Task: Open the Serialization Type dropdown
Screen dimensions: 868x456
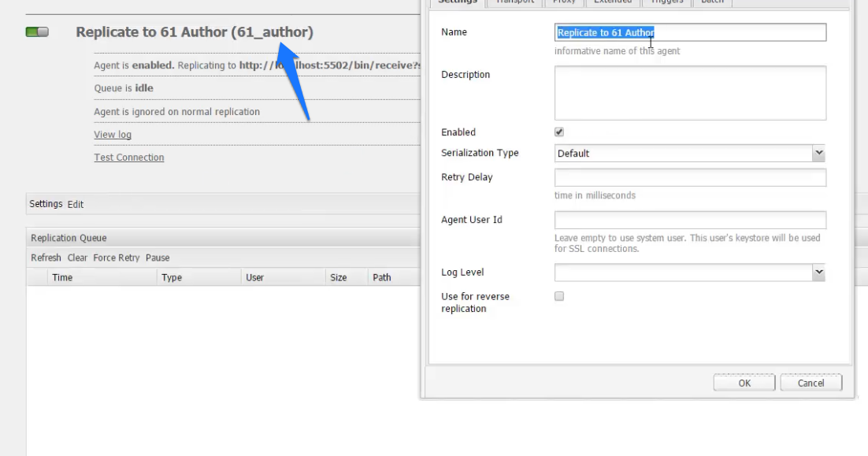Action: click(x=818, y=153)
